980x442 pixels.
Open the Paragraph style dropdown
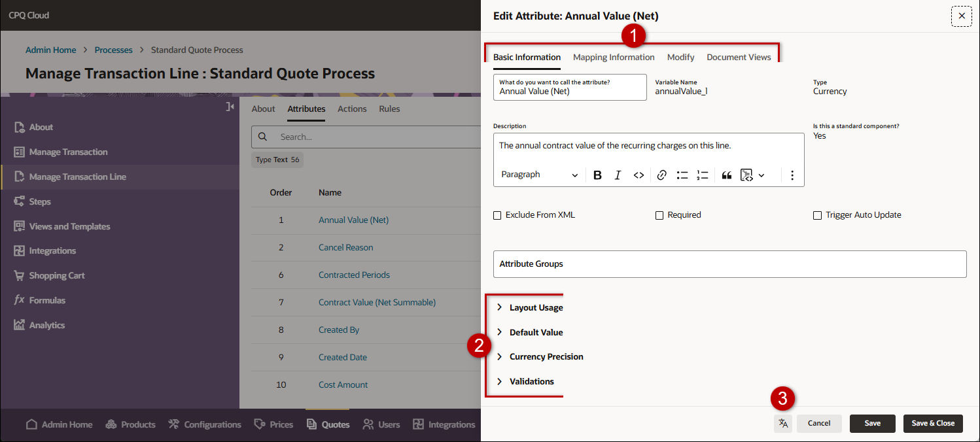539,175
